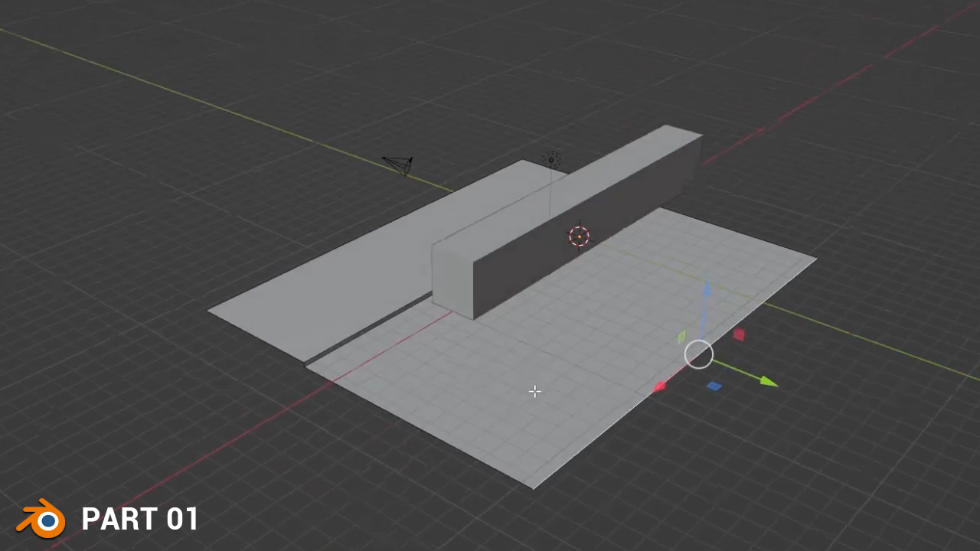Click the blue XY plane handle square
Viewport: 980px width, 551px height.
(x=714, y=385)
